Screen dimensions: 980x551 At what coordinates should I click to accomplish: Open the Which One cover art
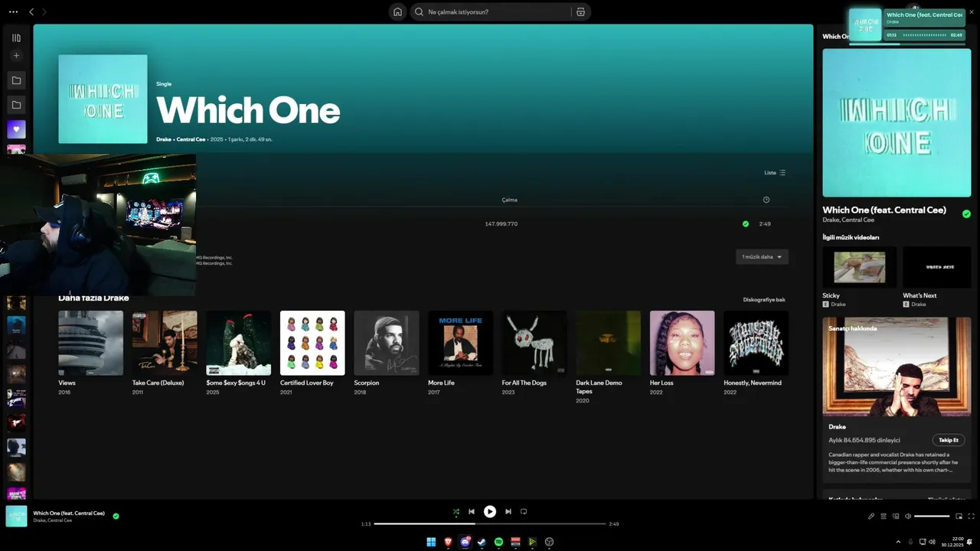pyautogui.click(x=103, y=99)
